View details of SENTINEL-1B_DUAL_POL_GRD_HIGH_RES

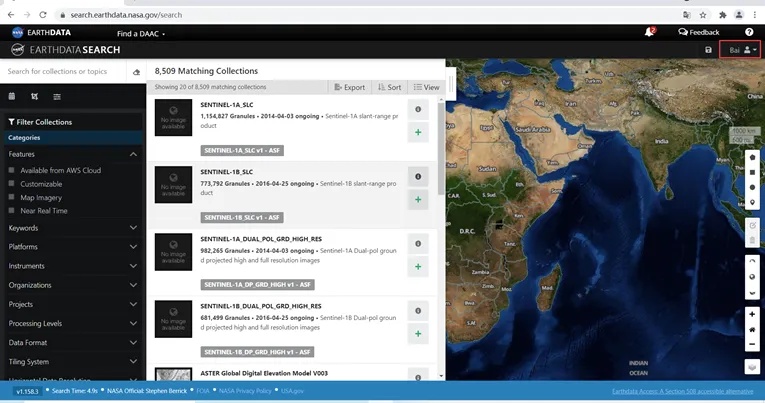(x=418, y=311)
